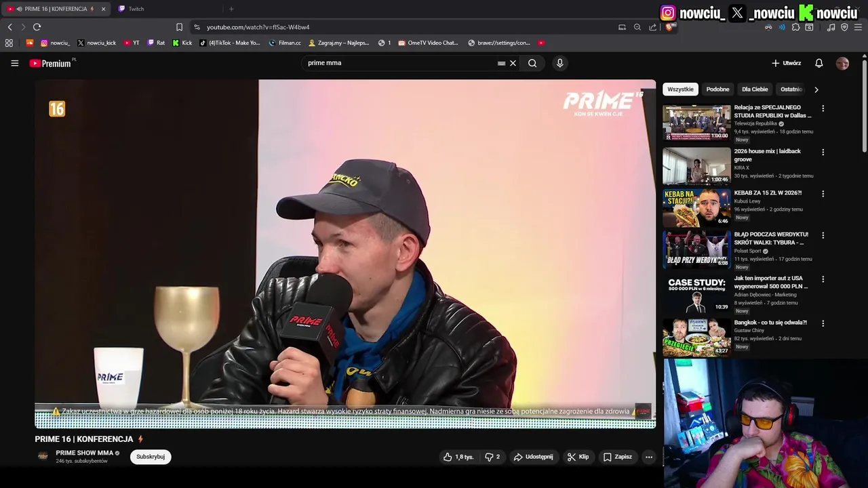This screenshot has height=488, width=868.
Task: Open Brave Playlist music note icon
Action: [831, 27]
